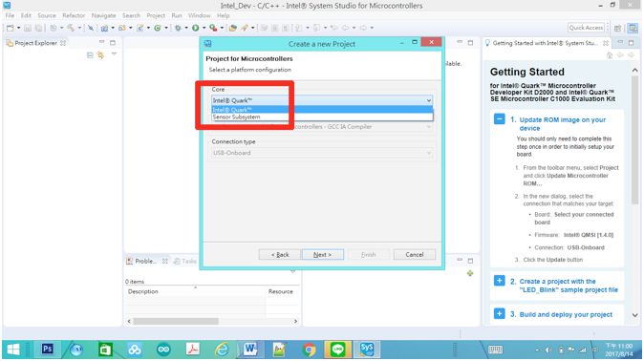Click the Getting Started vertical scrollbar
Screen dimensions: 644x361
click(x=635, y=139)
